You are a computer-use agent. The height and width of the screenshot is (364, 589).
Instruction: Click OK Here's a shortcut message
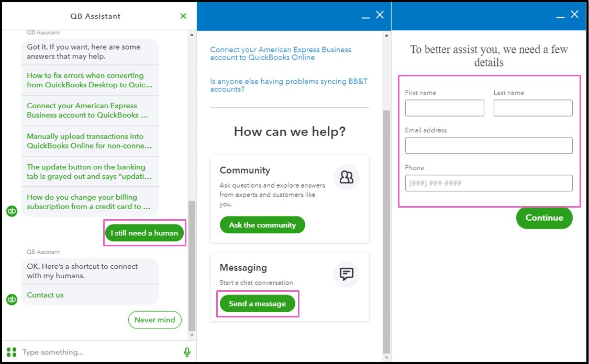90,271
